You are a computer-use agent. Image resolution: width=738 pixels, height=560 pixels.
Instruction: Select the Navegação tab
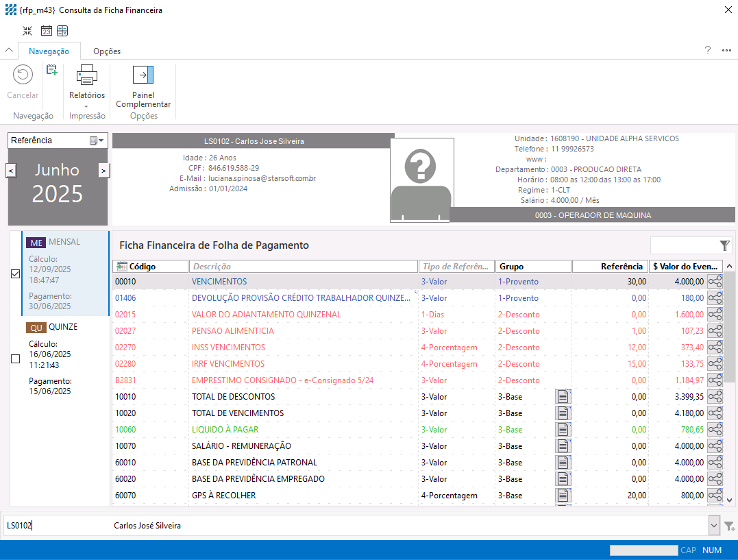[49, 51]
